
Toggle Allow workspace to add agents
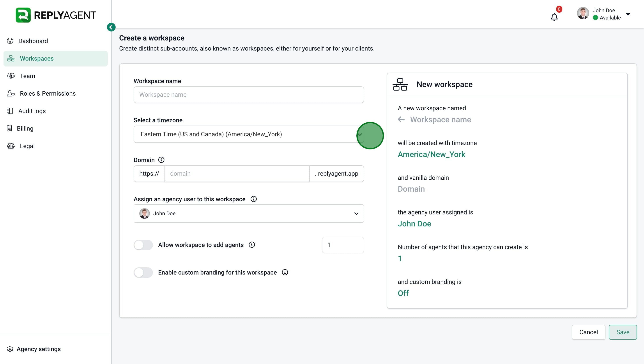coord(143,245)
